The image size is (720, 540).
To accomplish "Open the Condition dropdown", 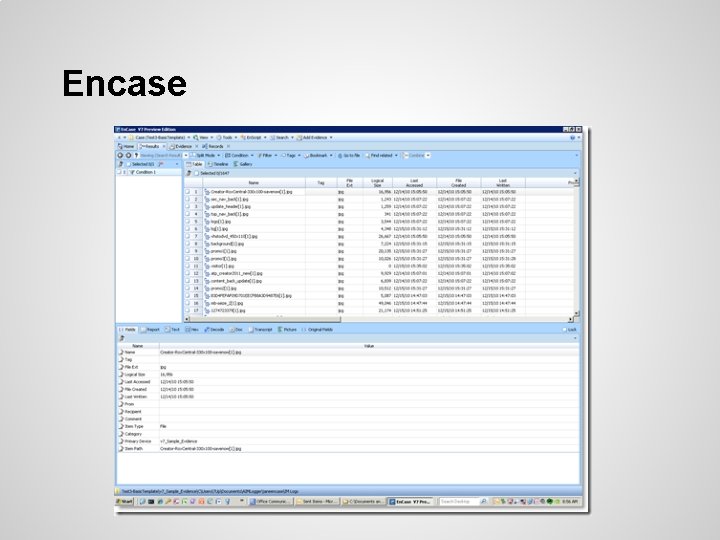I will pos(239,156).
